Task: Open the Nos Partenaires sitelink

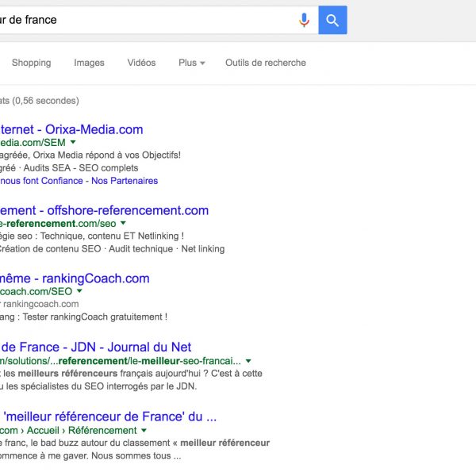Action: [125, 181]
